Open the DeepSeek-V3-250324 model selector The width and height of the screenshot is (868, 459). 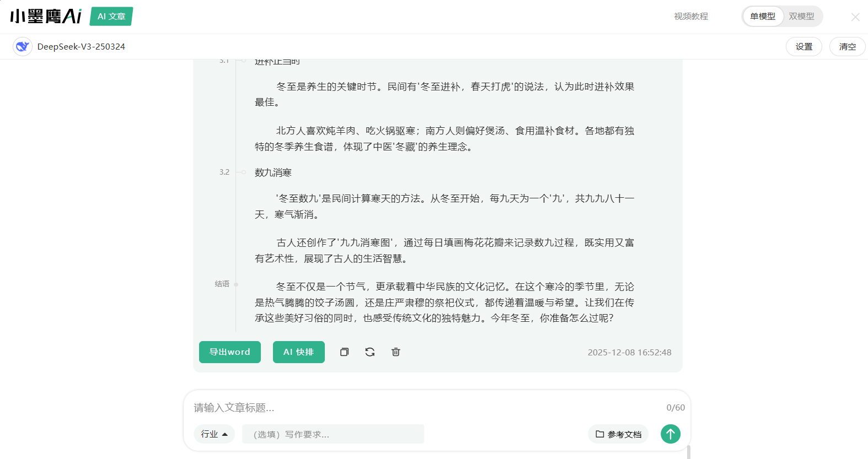click(x=81, y=47)
